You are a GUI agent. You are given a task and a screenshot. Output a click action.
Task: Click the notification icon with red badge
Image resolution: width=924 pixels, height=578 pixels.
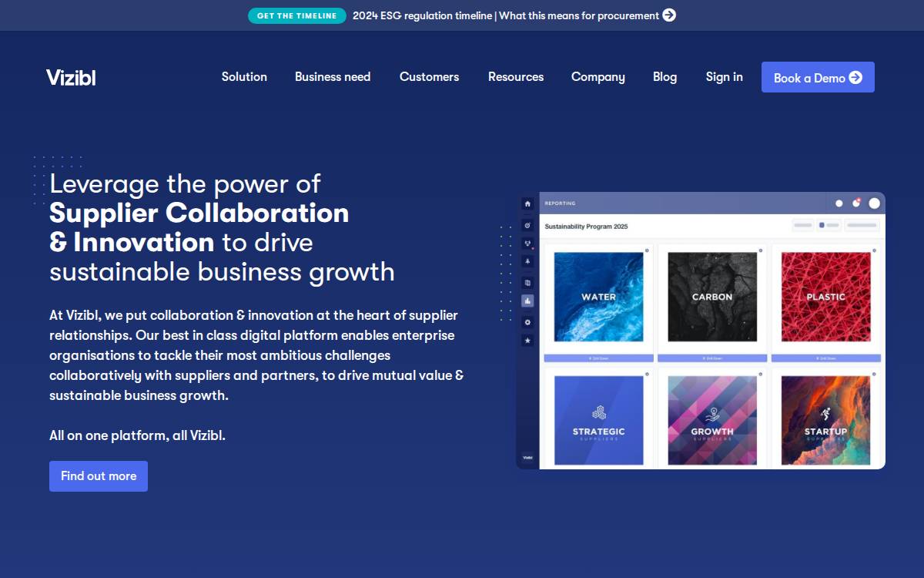click(856, 203)
